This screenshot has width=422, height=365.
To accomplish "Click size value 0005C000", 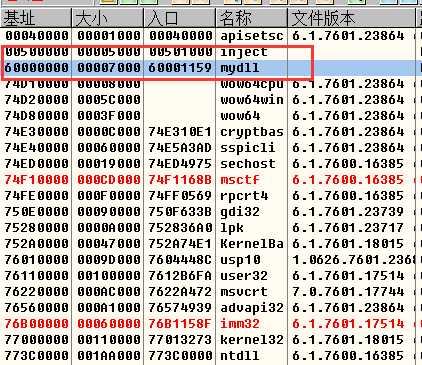I will (x=109, y=100).
